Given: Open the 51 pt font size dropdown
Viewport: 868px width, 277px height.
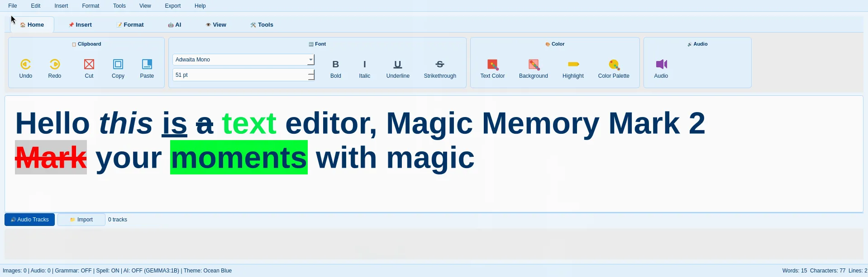Looking at the screenshot, I should [x=311, y=75].
